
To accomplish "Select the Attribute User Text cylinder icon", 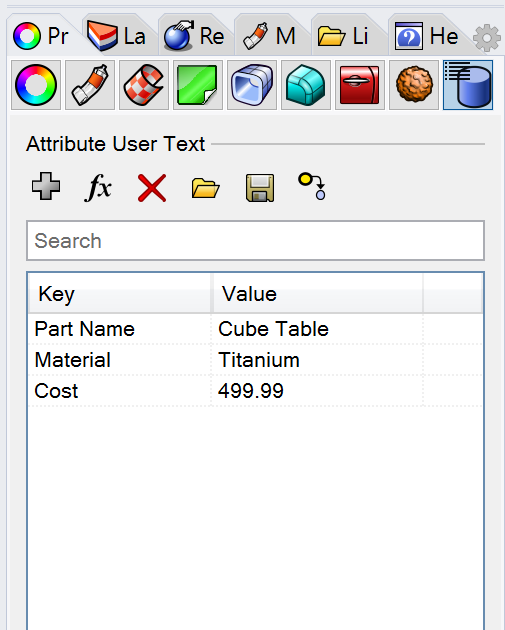I will [468, 85].
